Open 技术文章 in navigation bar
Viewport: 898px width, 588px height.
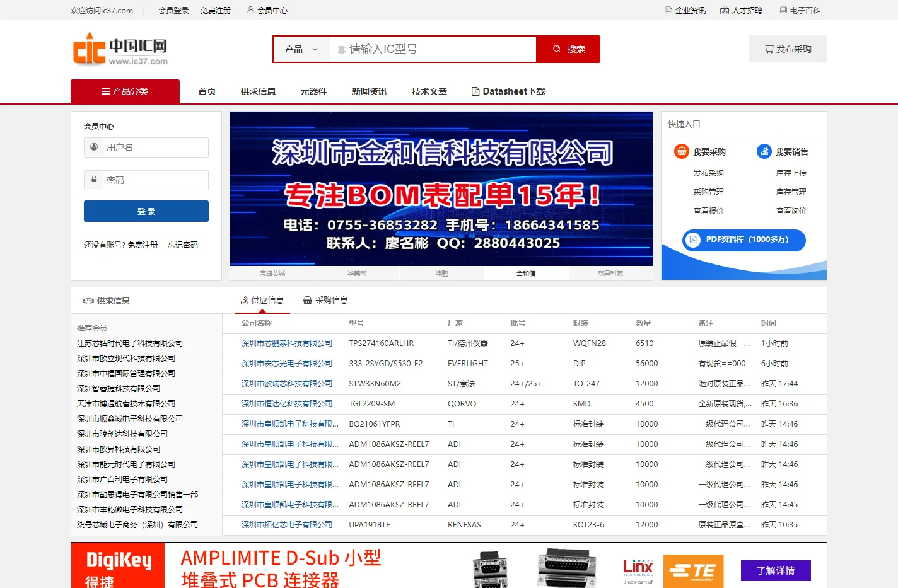pyautogui.click(x=429, y=91)
